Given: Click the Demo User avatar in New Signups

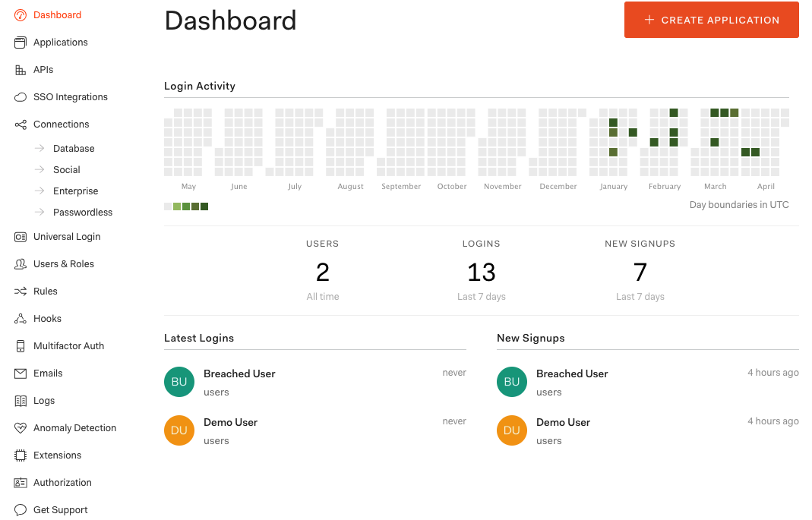Looking at the screenshot, I should pyautogui.click(x=511, y=430).
